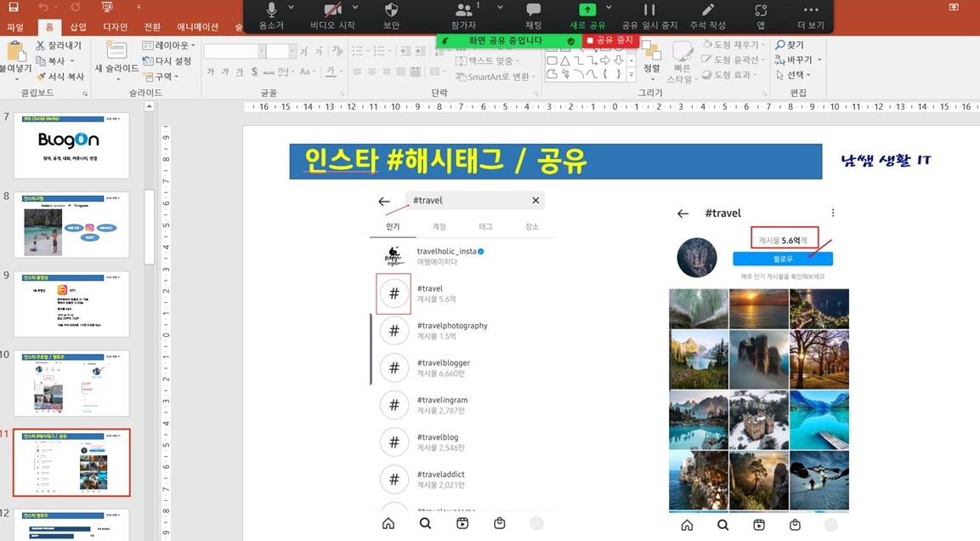The height and width of the screenshot is (541, 980).
Task: Open the meeting chat panel
Action: (531, 15)
